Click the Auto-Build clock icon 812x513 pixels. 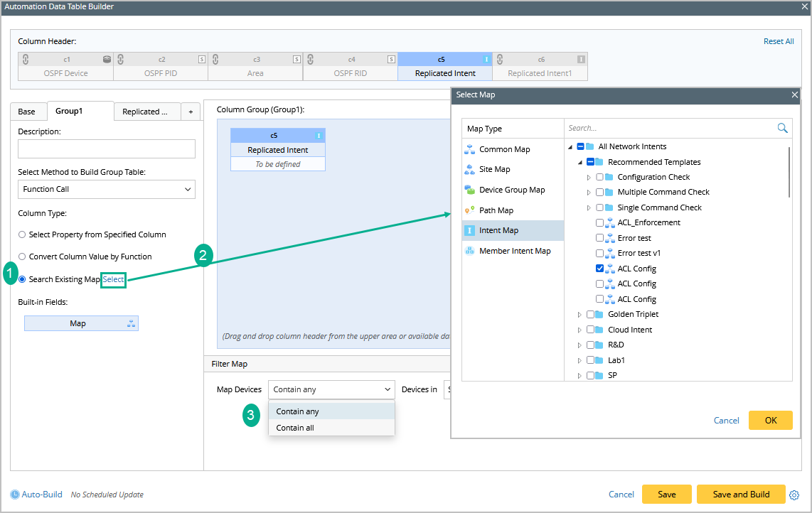tap(15, 495)
